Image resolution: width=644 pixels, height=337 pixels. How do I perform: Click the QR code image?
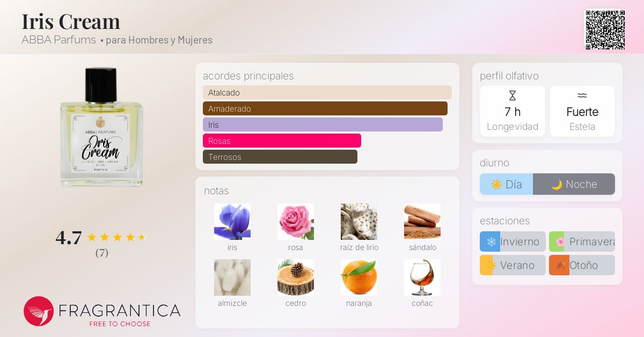605,30
